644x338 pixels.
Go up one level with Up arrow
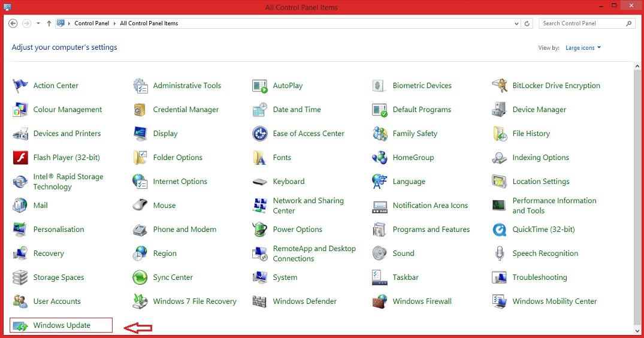pos(49,23)
